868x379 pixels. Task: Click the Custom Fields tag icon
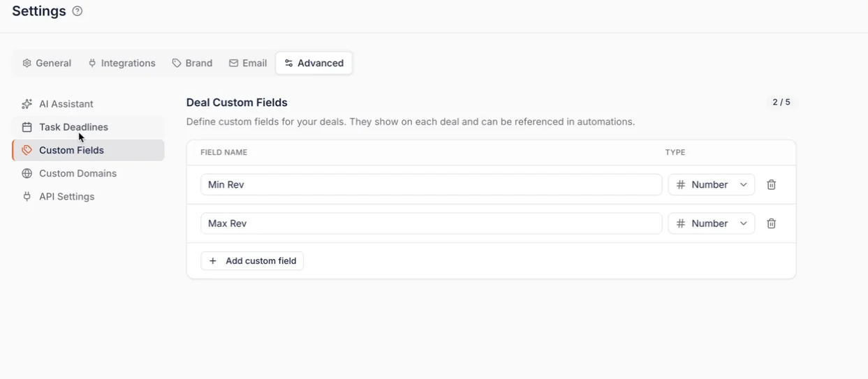click(x=27, y=150)
